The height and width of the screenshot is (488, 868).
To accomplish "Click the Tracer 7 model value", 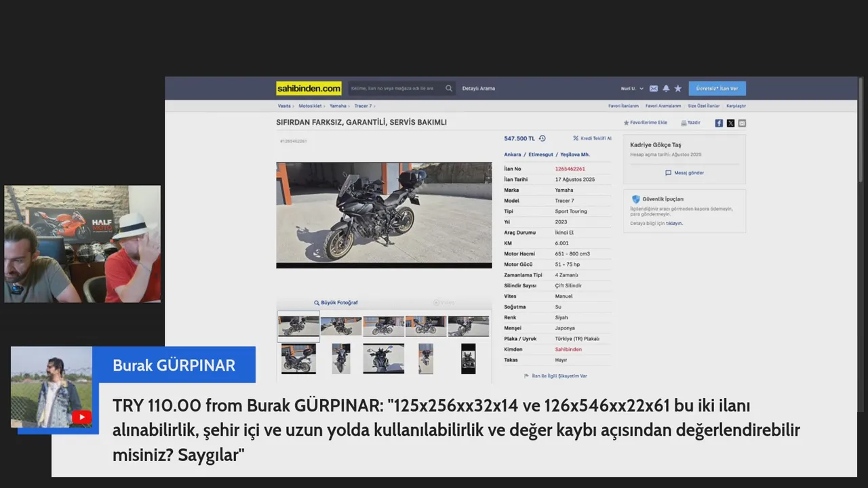I will pyautogui.click(x=564, y=201).
